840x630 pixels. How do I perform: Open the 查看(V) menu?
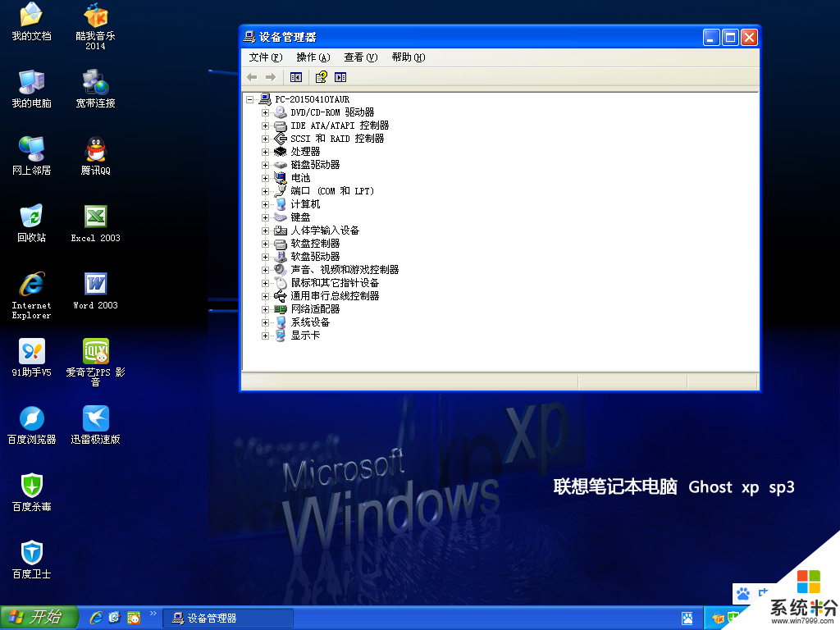pos(360,57)
